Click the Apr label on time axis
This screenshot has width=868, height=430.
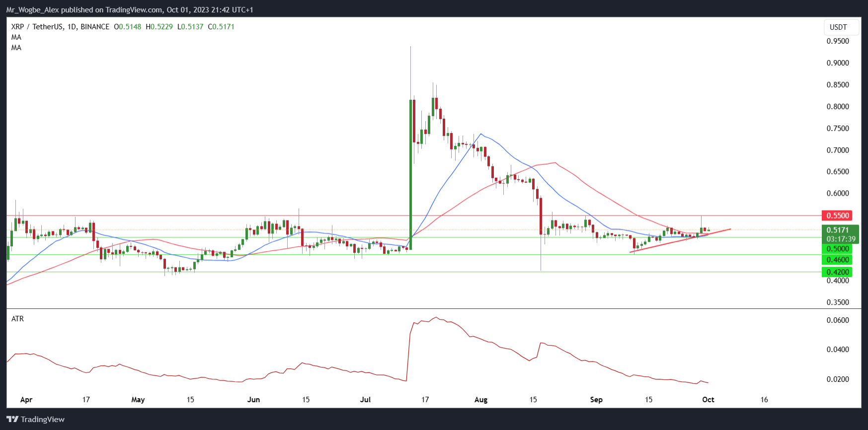26,400
